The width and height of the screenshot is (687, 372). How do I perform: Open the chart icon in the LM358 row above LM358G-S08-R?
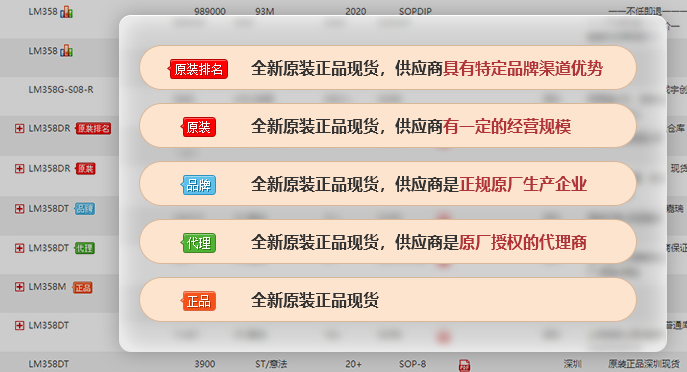pos(66,51)
